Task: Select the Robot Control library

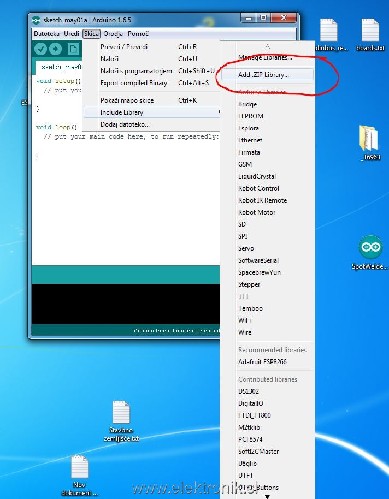Action: pyautogui.click(x=259, y=188)
